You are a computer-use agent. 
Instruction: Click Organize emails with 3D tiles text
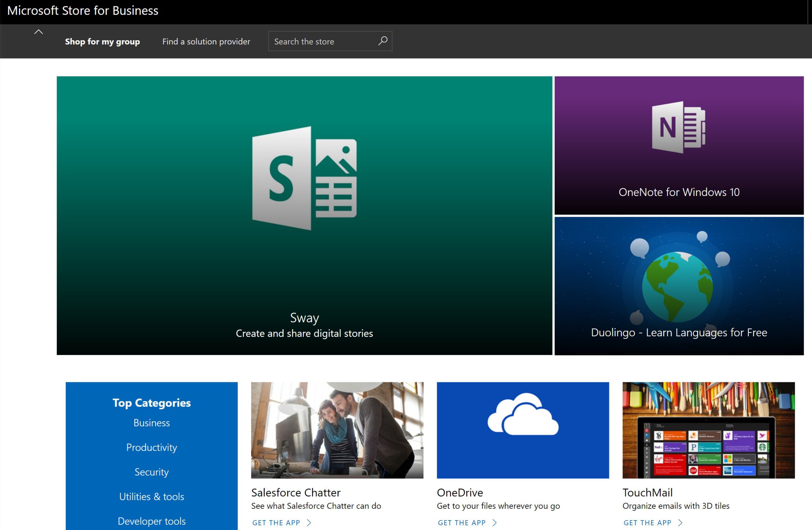click(x=676, y=506)
